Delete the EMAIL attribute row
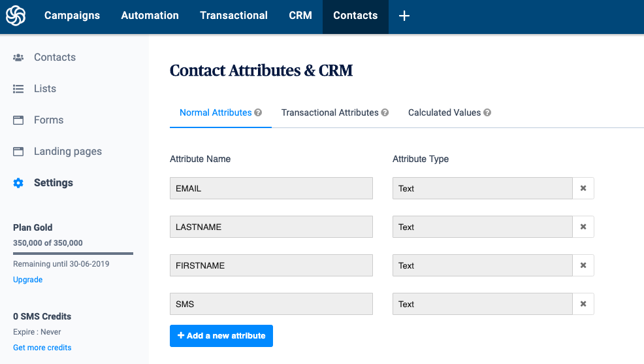Image resolution: width=644 pixels, height=364 pixels. coord(583,188)
